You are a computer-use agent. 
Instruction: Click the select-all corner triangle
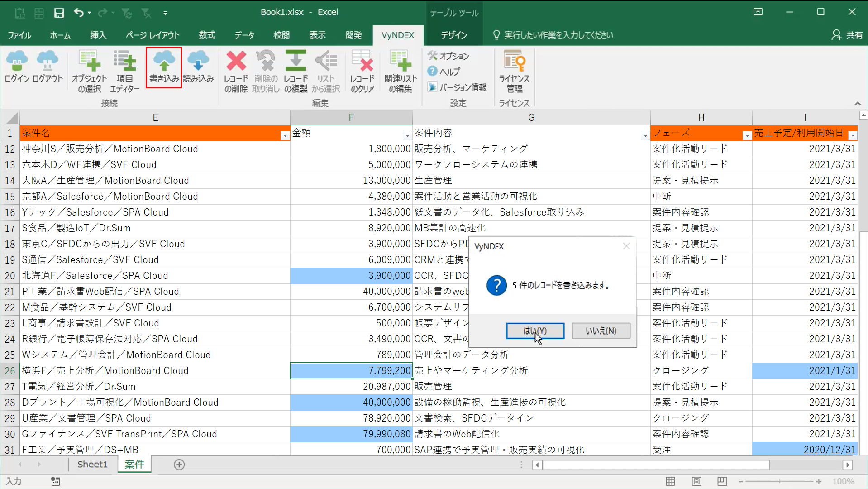coord(12,118)
